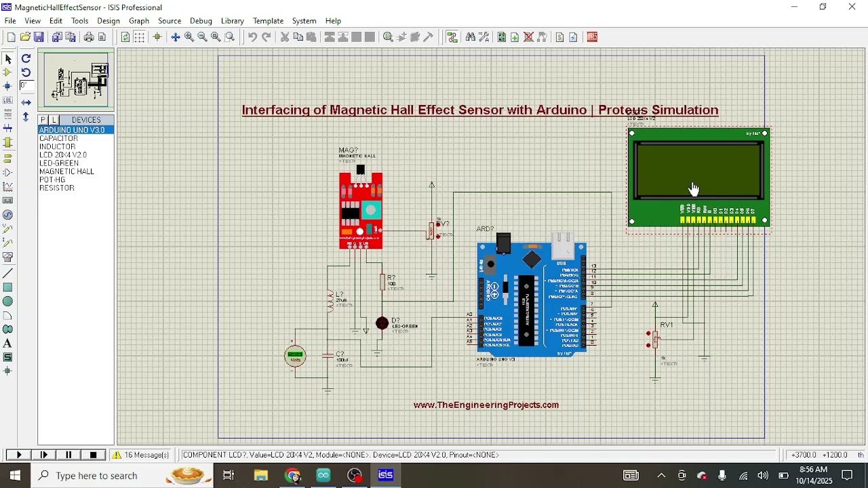This screenshot has width=868, height=488.
Task: Click the Print icon in toolbar
Action: coord(88,37)
